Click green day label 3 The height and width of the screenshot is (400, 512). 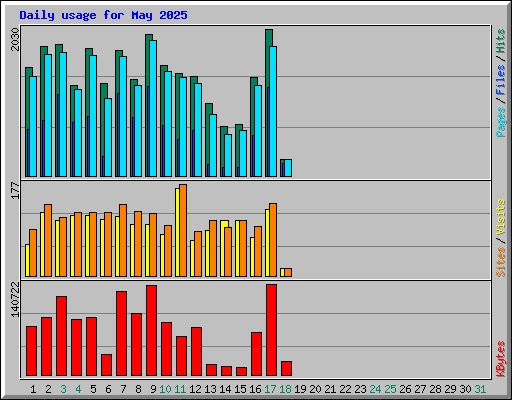[x=63, y=389]
